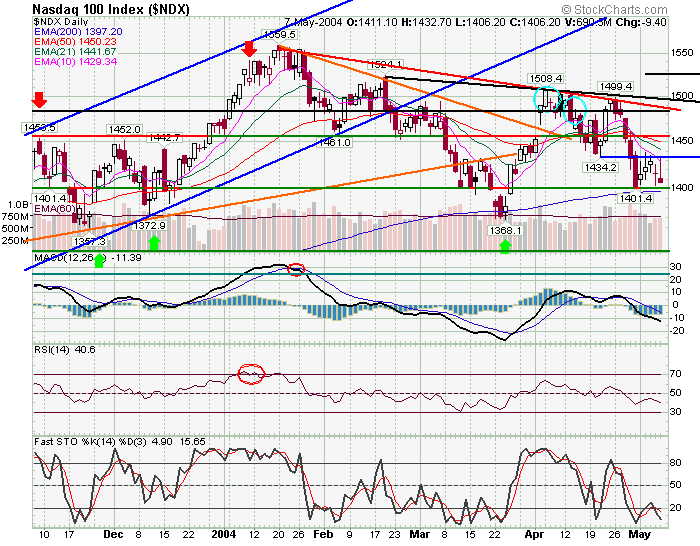Click the 1372.9 low price label
The image size is (700, 546).
tap(150, 225)
